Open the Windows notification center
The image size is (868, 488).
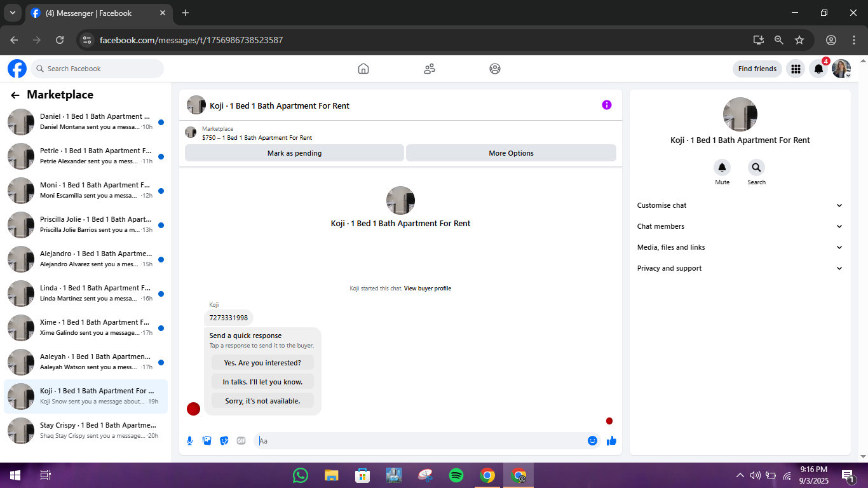848,475
